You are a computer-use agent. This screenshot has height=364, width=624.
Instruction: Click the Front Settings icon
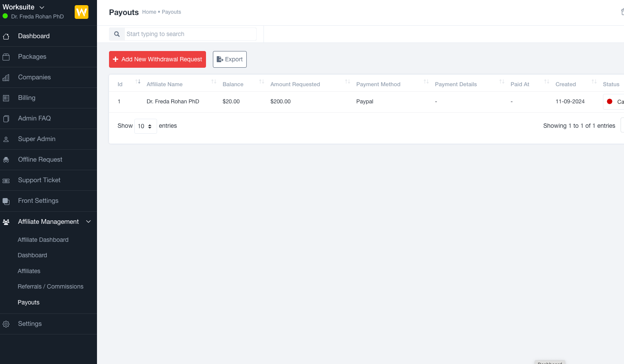[6, 201]
